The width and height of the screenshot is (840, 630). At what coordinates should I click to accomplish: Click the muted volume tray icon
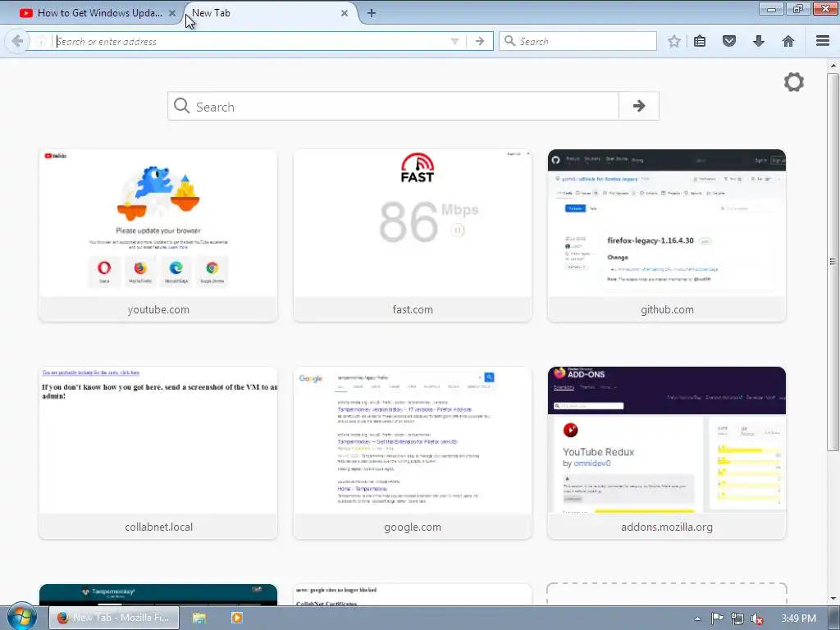pyautogui.click(x=757, y=619)
